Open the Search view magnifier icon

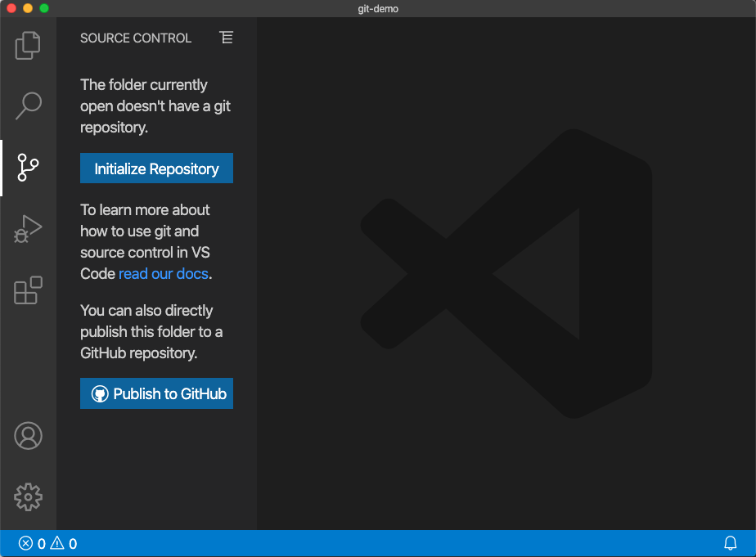28,106
